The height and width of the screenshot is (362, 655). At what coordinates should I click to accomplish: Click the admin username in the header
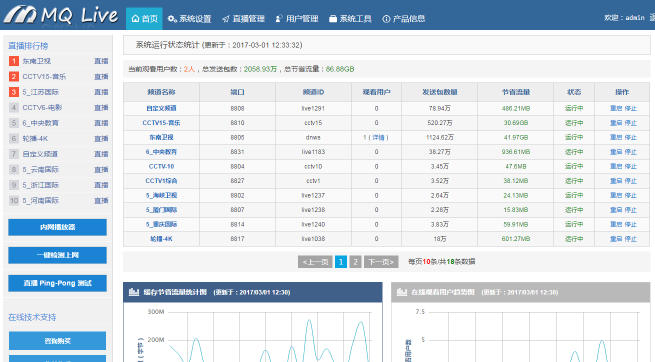[x=635, y=18]
